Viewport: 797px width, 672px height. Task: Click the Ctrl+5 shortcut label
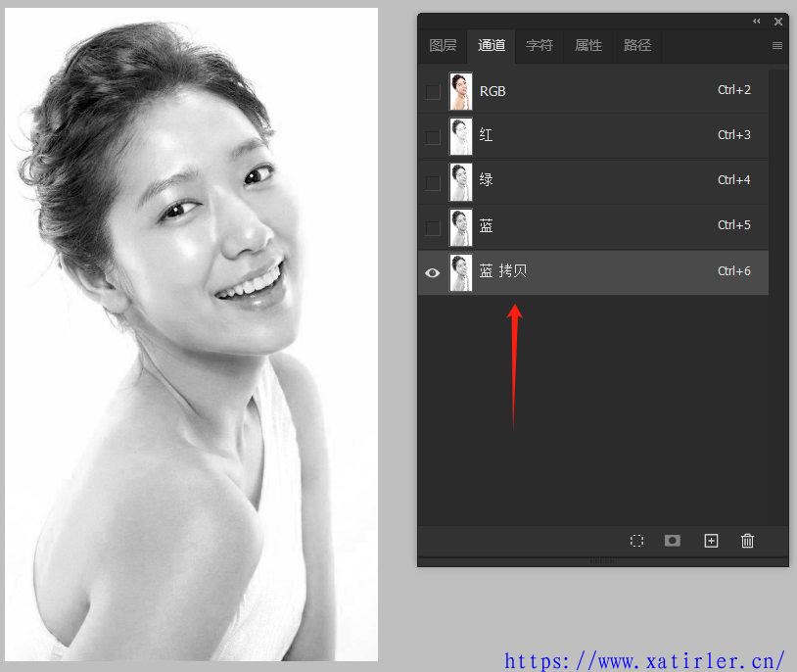[x=734, y=225]
